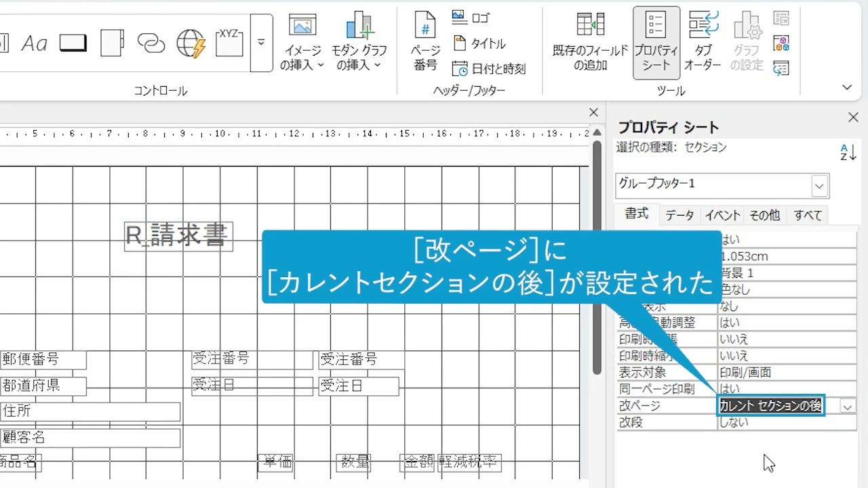
Task: Select the Tab control tool
Action: point(112,43)
